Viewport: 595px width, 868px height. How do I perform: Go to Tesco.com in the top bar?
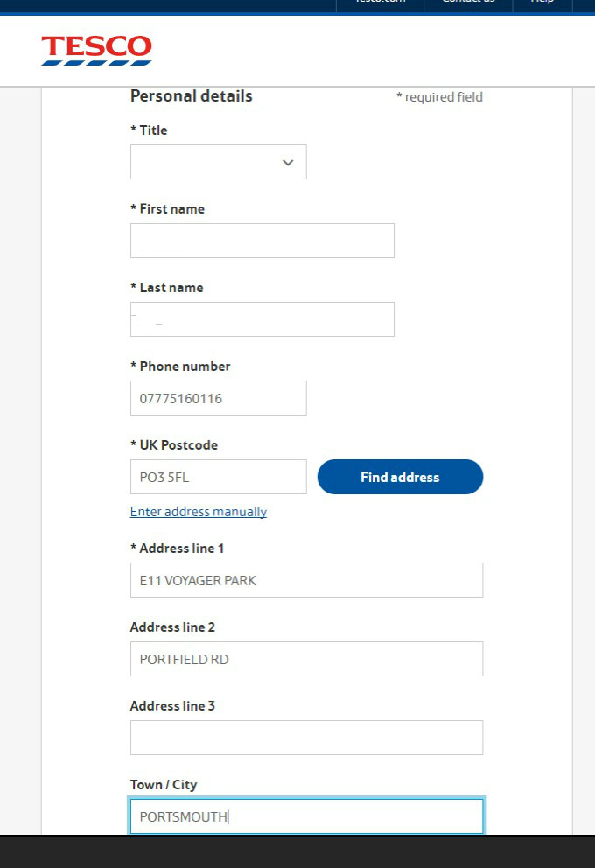coord(379,3)
